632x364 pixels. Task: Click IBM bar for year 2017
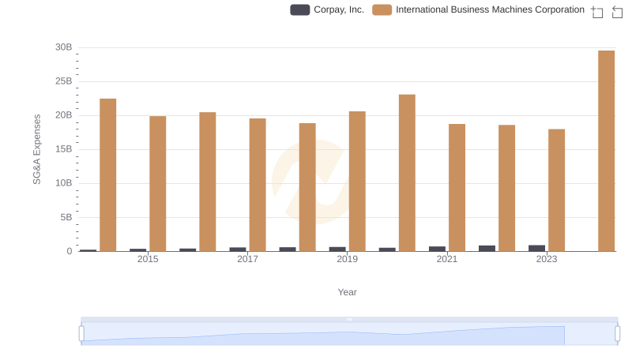(258, 185)
